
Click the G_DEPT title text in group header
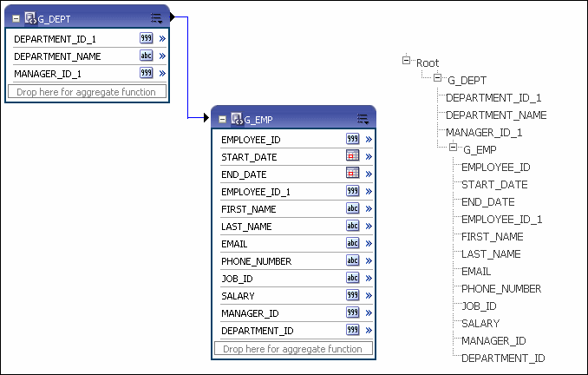pos(54,19)
